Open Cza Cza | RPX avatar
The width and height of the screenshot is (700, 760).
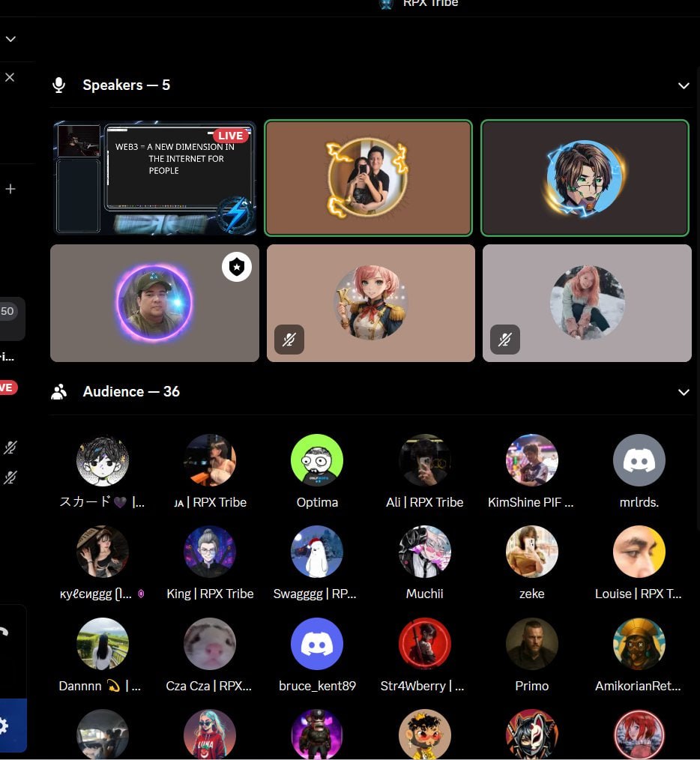click(x=209, y=644)
